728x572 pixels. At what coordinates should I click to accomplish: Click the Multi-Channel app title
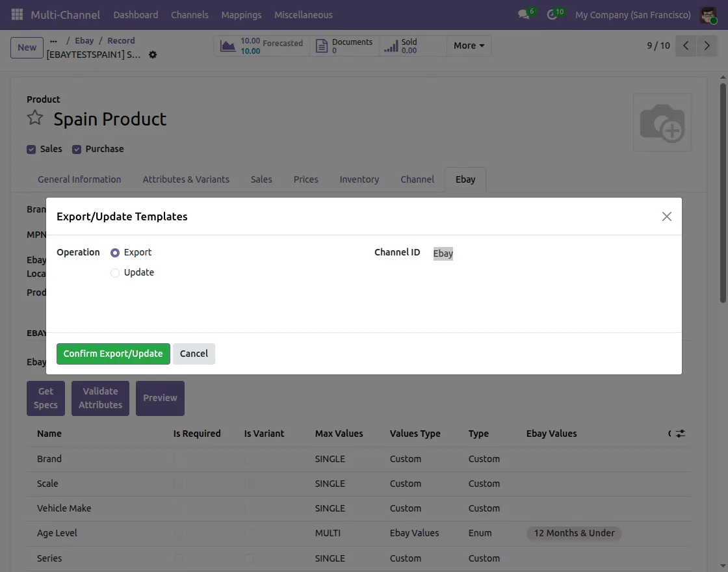coord(66,15)
